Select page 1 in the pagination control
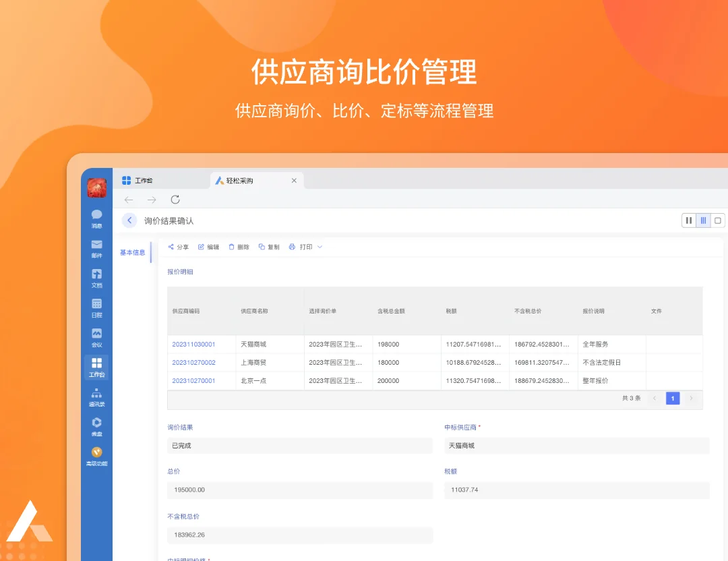Viewport: 728px width, 561px height. click(673, 398)
